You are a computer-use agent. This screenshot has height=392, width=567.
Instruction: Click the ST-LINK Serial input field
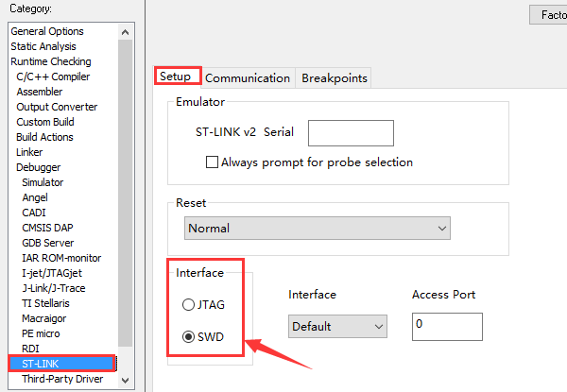coord(351,133)
